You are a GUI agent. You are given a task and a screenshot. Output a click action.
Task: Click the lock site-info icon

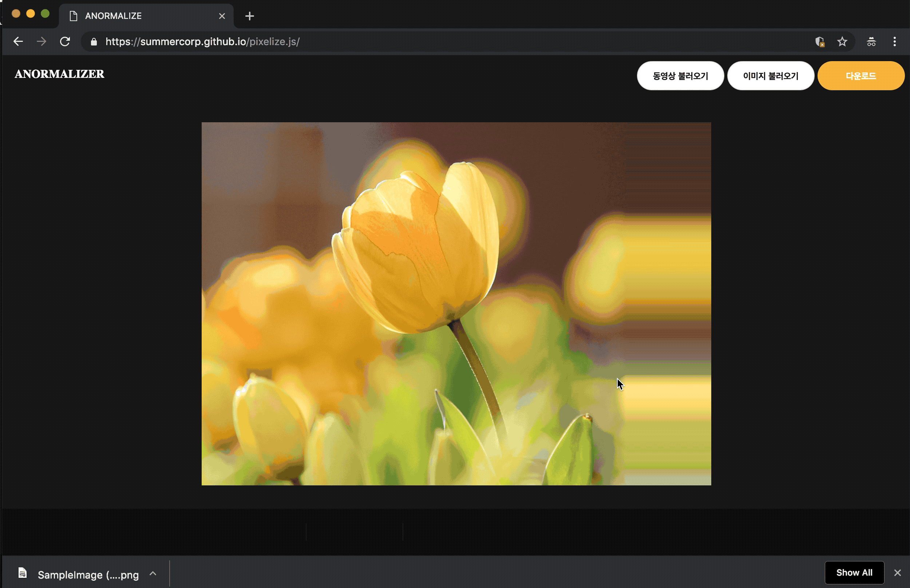(94, 41)
